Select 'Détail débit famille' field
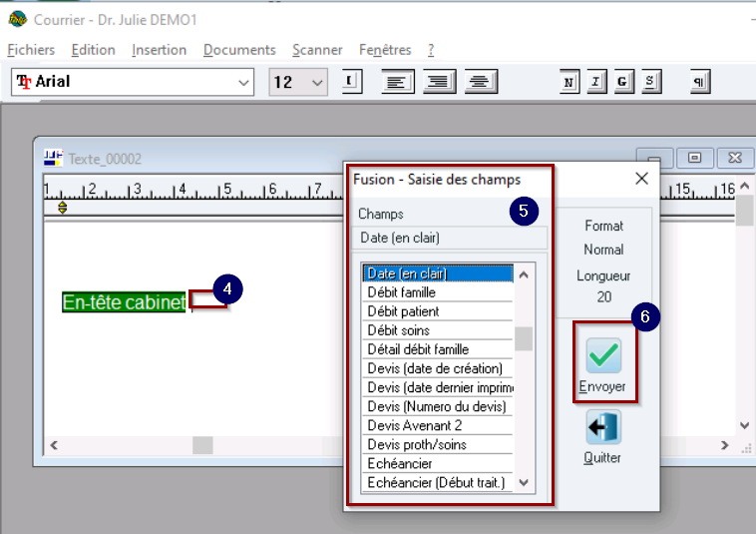Viewport: 756px width, 534px height. pyautogui.click(x=437, y=349)
